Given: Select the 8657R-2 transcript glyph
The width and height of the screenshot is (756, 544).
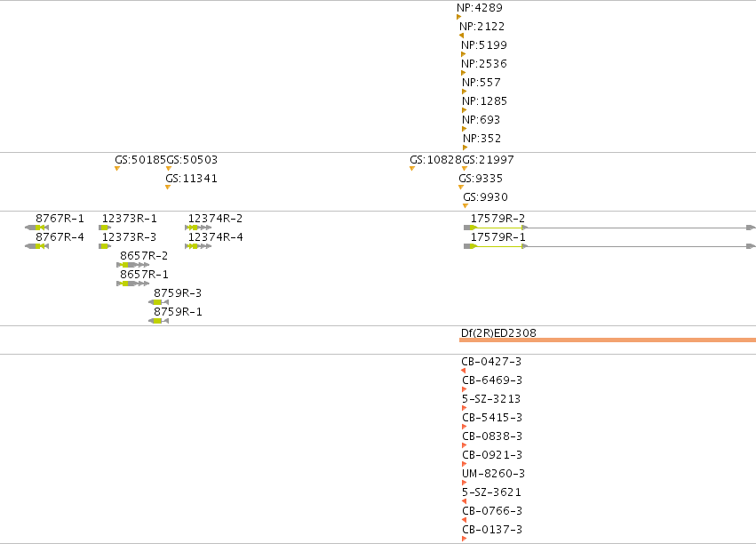Looking at the screenshot, I should pos(133,265).
